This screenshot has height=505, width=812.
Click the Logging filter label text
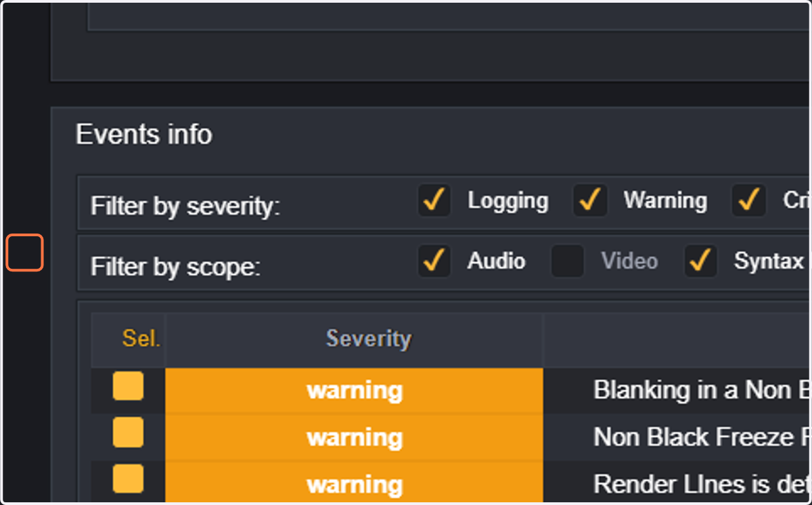[508, 201]
